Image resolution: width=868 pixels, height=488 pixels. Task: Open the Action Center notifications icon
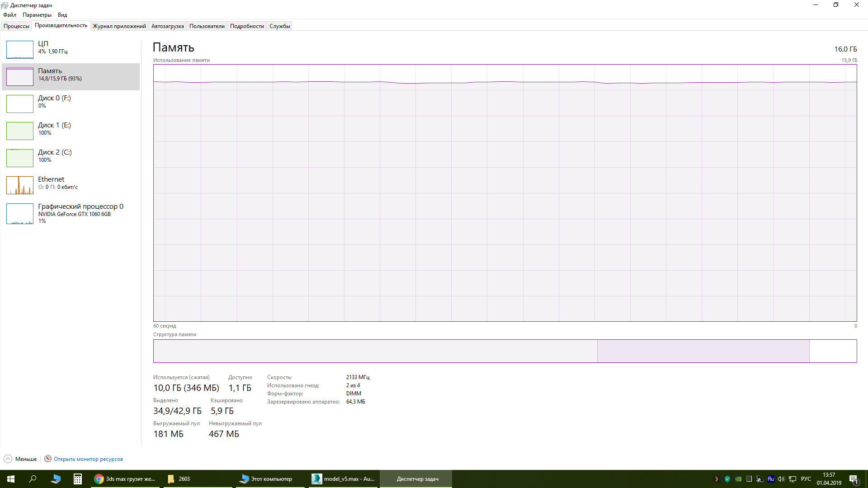click(x=854, y=479)
